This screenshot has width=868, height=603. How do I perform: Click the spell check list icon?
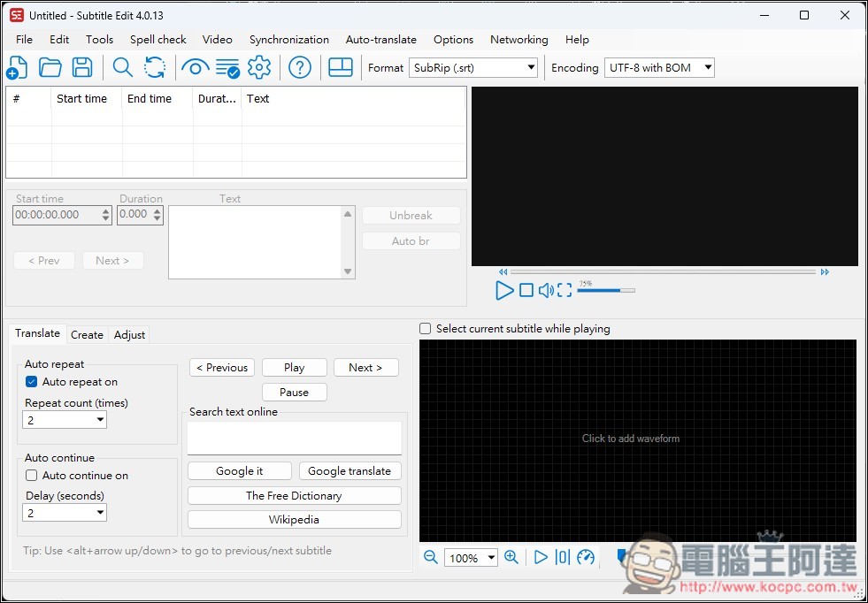pos(227,68)
